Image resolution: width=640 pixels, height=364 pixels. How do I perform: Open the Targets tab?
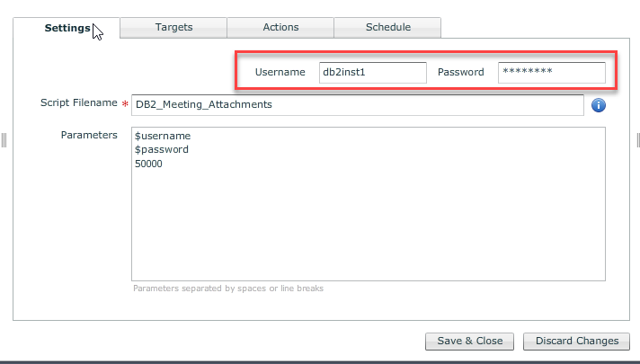pos(173,28)
